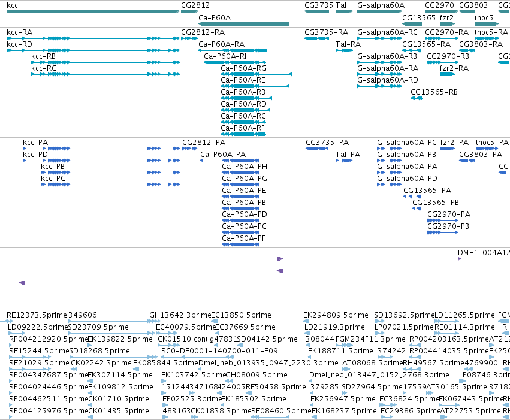Open EST LD09222.5prime
This screenshot has height=420, width=510.
point(38,327)
